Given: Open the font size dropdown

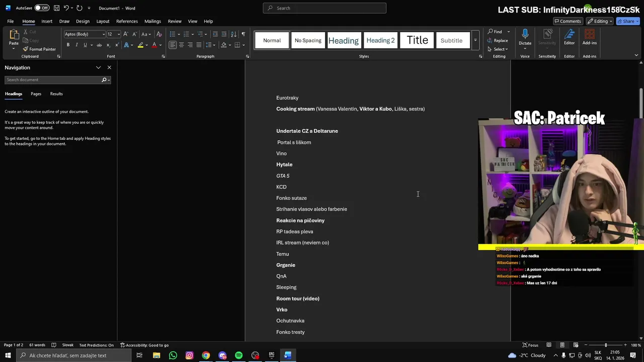Looking at the screenshot, I should pyautogui.click(x=119, y=34).
